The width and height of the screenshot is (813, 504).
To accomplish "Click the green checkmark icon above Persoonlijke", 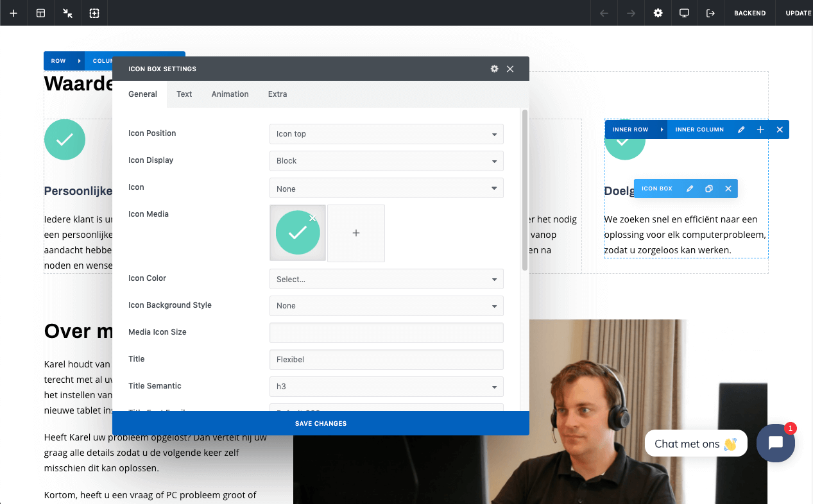I will click(65, 139).
